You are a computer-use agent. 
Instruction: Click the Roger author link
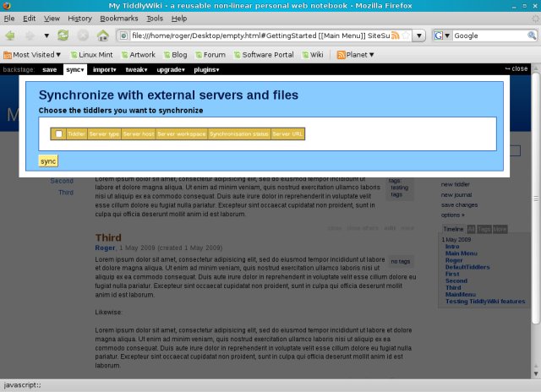[x=105, y=248]
